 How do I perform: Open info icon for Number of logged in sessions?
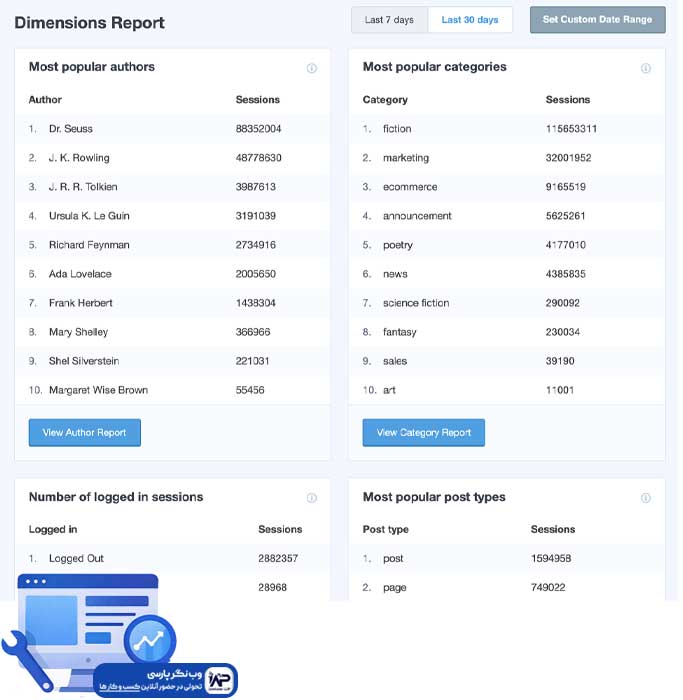coord(312,498)
